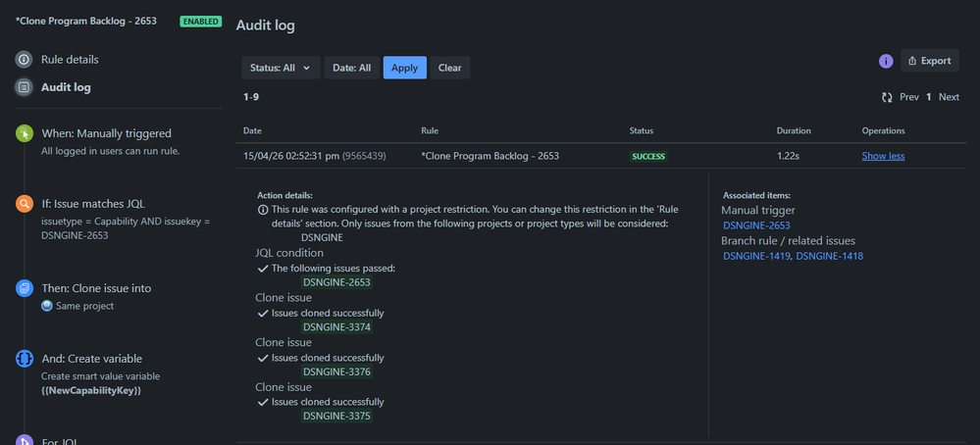980x445 pixels.
Task: Go to the Next page
Action: click(x=949, y=97)
